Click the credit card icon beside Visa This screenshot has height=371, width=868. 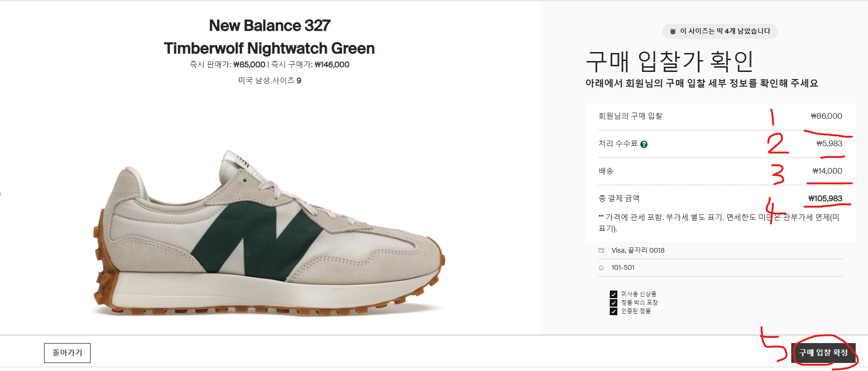tap(601, 250)
